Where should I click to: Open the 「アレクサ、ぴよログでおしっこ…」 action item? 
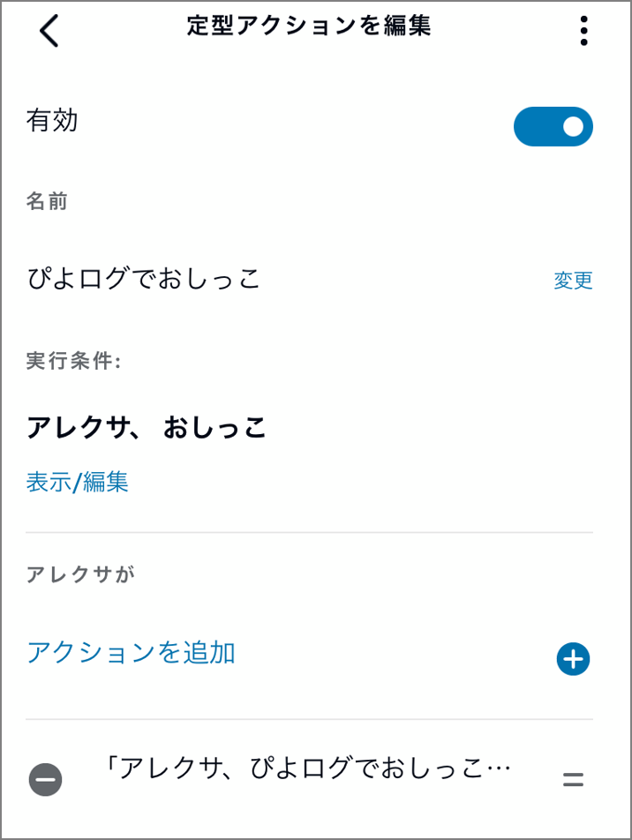tap(308, 769)
